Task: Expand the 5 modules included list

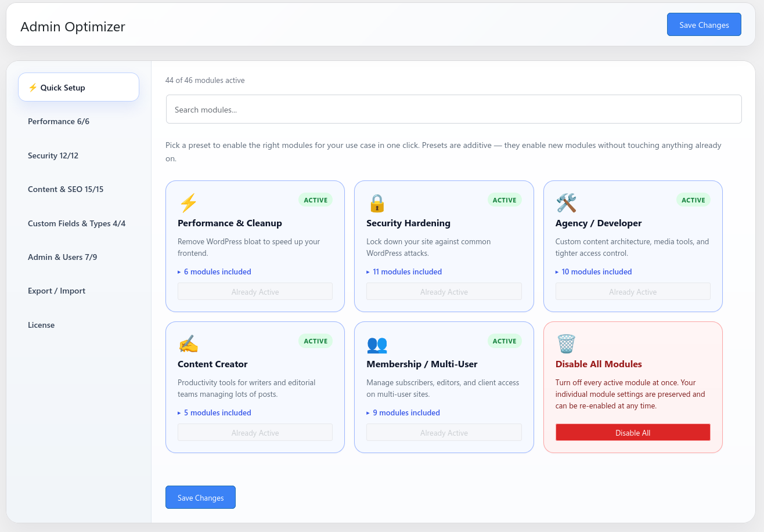Action: tap(214, 412)
